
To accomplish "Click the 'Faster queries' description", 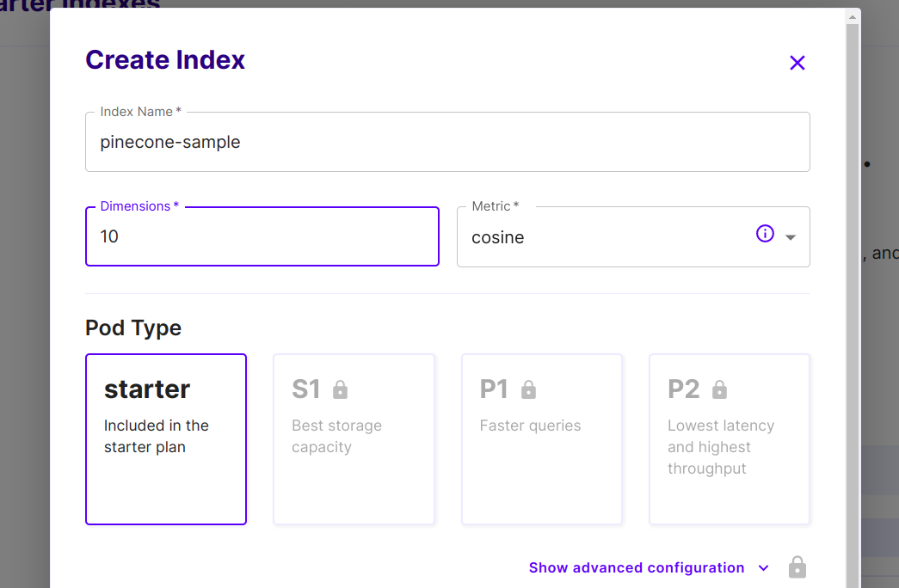I will point(530,426).
